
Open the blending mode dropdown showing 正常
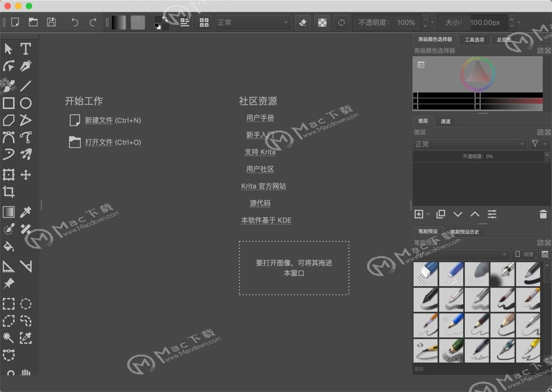tap(251, 22)
